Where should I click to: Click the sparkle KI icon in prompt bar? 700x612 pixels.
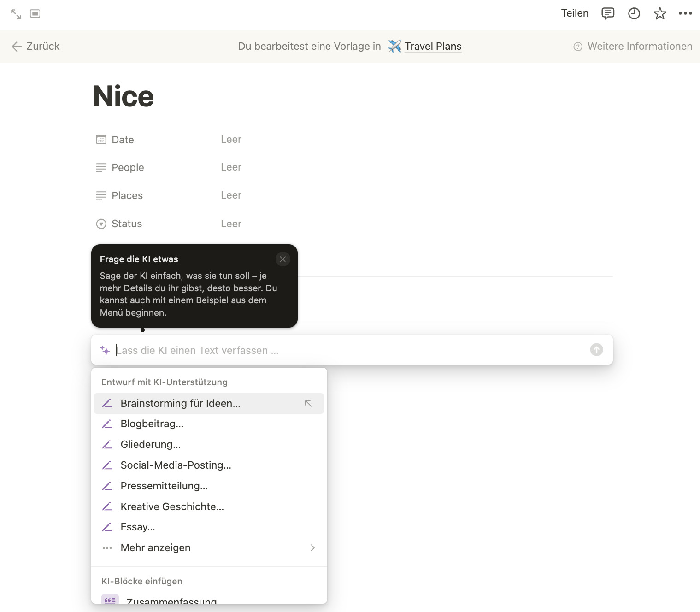[x=105, y=350]
